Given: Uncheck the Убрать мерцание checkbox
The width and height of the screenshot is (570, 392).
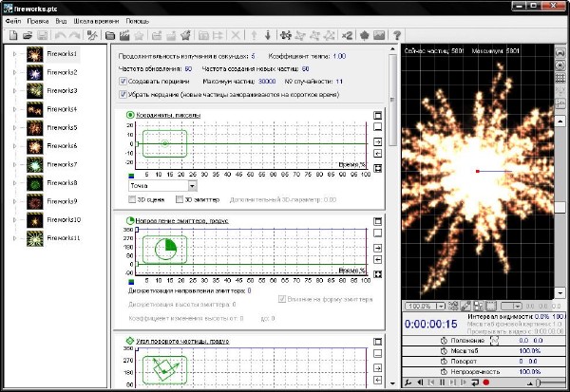Looking at the screenshot, I should tap(123, 94).
